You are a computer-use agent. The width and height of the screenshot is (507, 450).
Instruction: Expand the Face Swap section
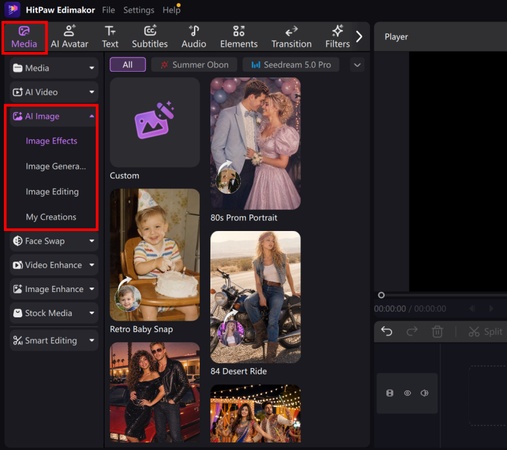tap(54, 241)
